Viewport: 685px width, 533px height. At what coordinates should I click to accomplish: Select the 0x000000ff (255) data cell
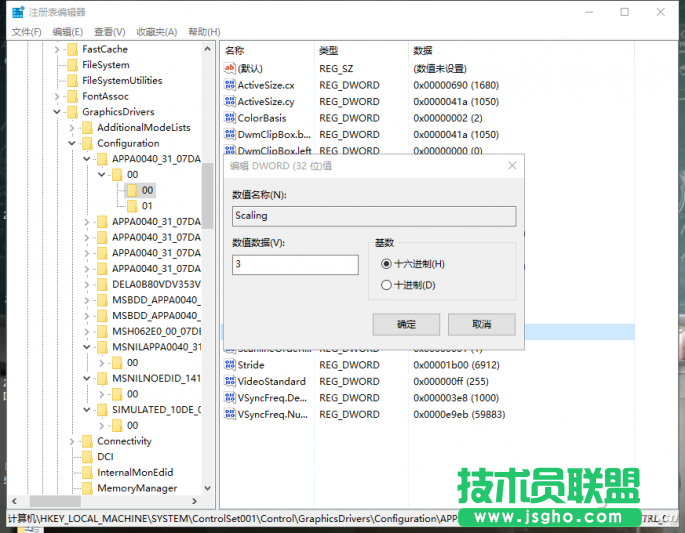click(451, 381)
